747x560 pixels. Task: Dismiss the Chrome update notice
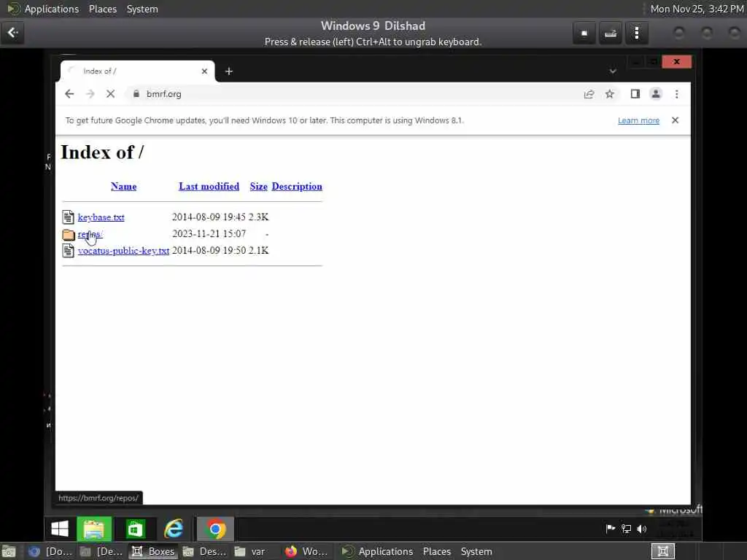point(675,120)
